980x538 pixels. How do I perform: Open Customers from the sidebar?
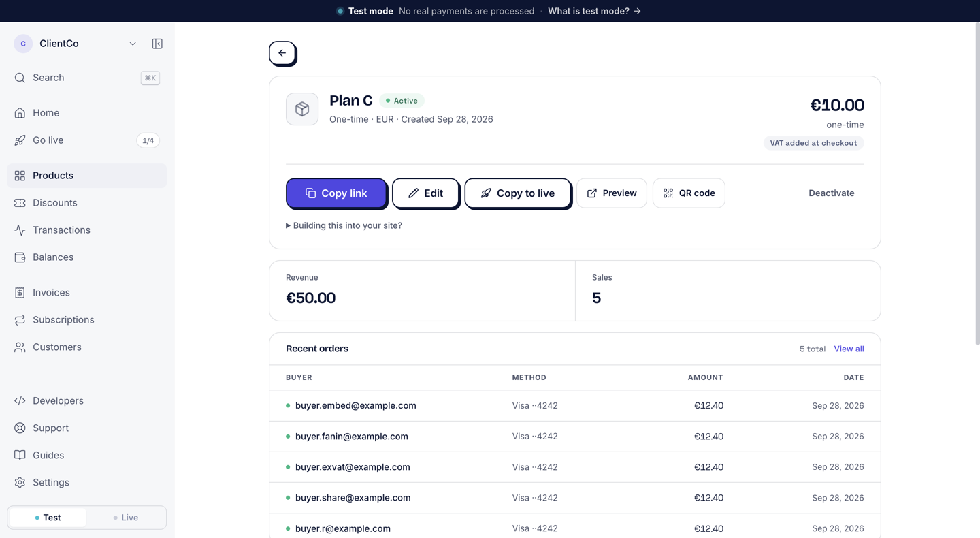click(x=87, y=347)
